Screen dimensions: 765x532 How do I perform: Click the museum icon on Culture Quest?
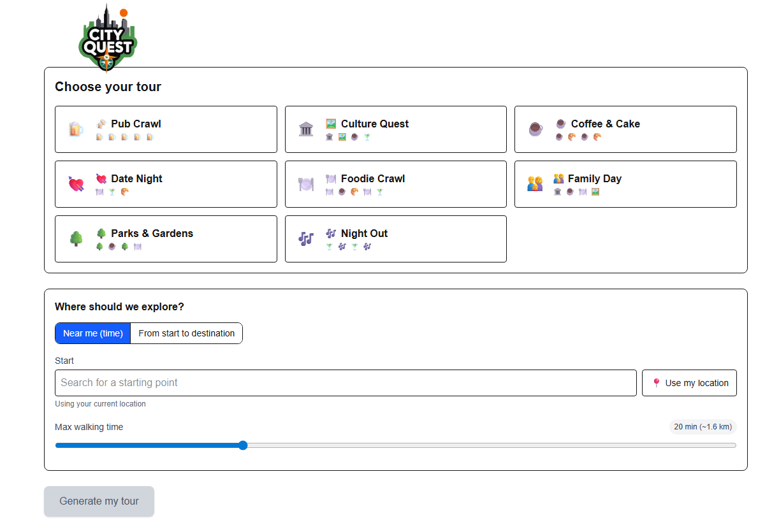305,129
